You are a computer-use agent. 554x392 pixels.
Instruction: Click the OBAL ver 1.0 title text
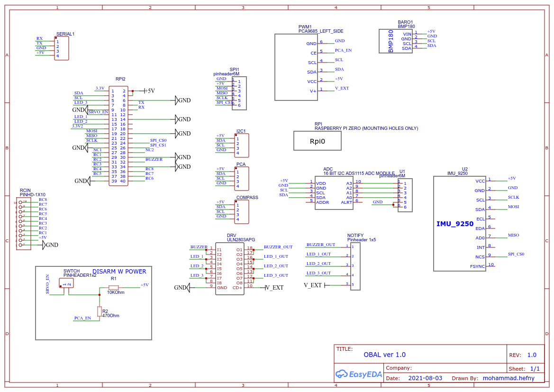[x=384, y=355]
